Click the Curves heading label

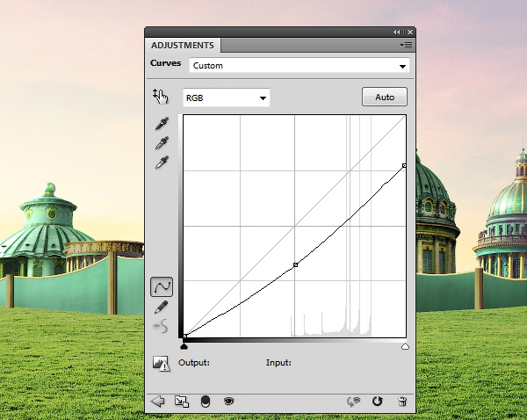point(166,63)
